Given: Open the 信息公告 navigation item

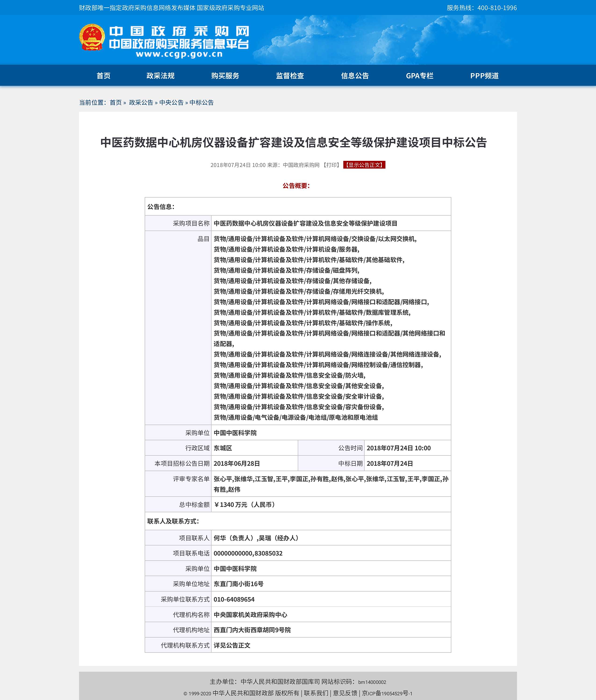Looking at the screenshot, I should click(355, 76).
